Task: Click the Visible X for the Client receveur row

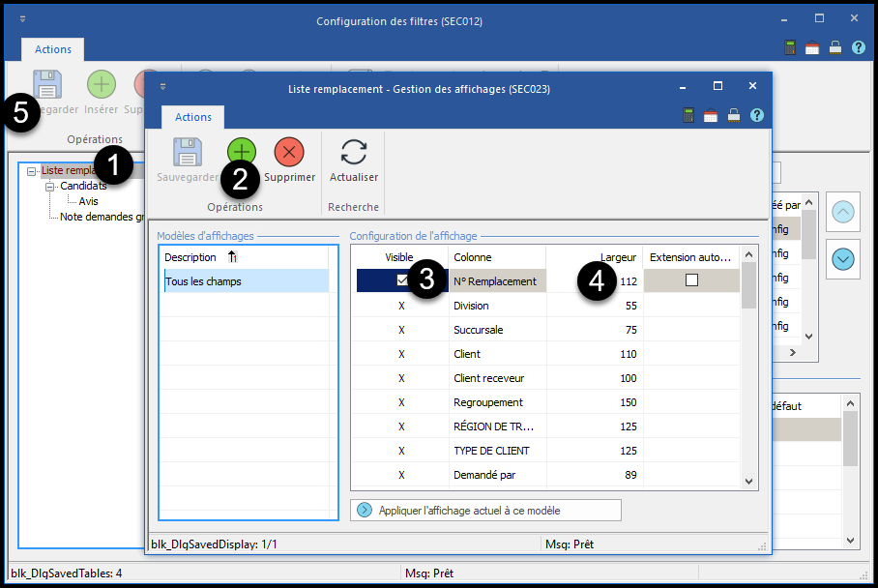Action: pyautogui.click(x=401, y=378)
